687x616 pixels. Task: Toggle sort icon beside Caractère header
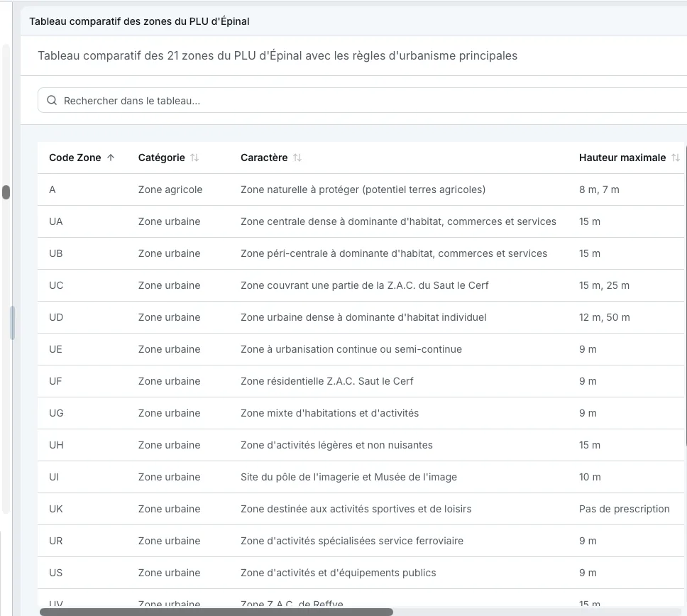pyautogui.click(x=297, y=158)
